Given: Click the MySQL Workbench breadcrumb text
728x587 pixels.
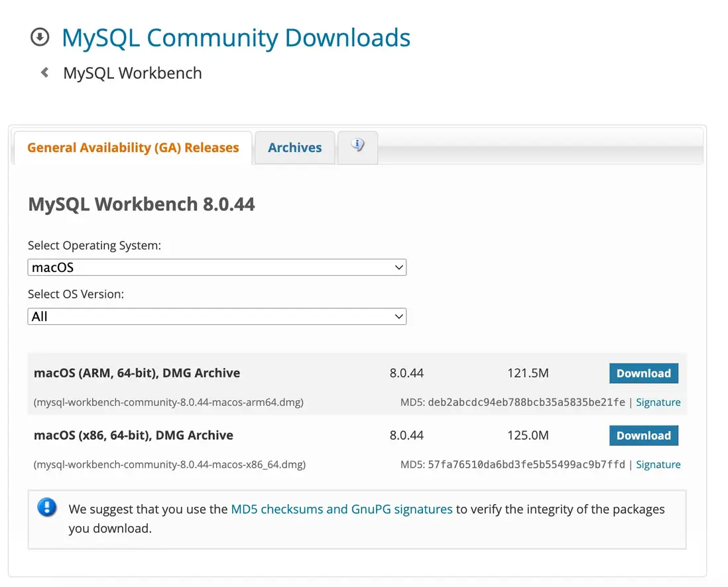Looking at the screenshot, I should [x=133, y=73].
